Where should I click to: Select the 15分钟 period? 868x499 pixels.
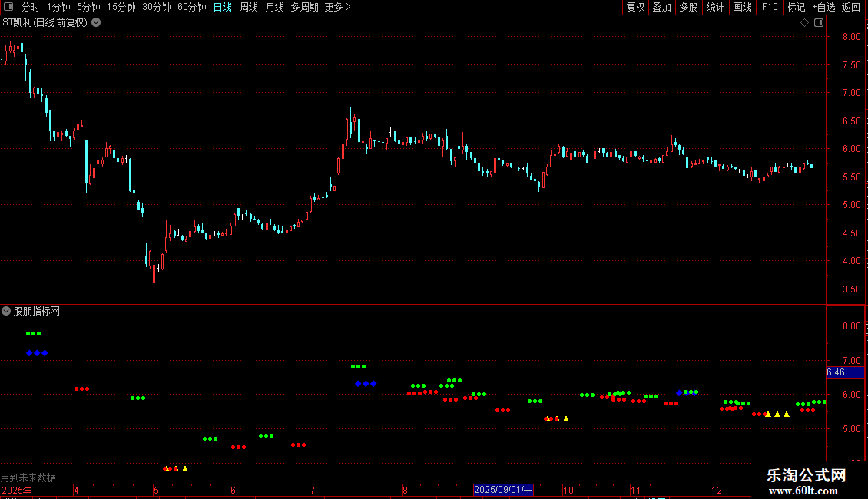coord(121,7)
